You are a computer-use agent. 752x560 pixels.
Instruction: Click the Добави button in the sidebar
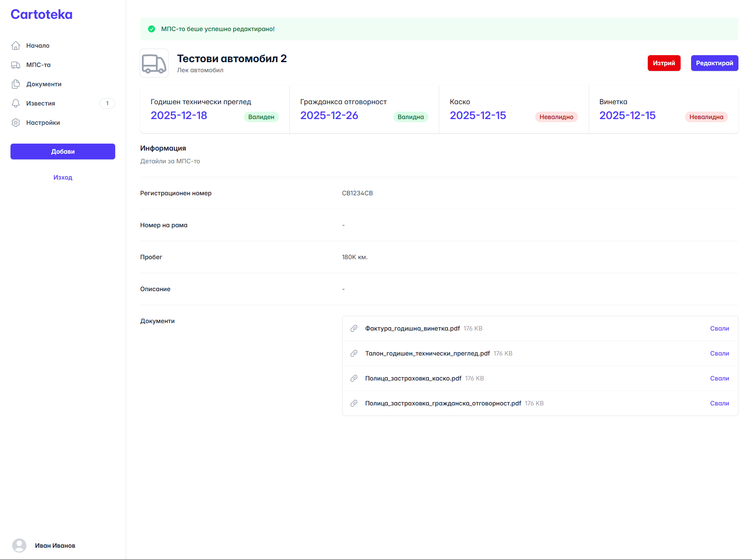[63, 151]
